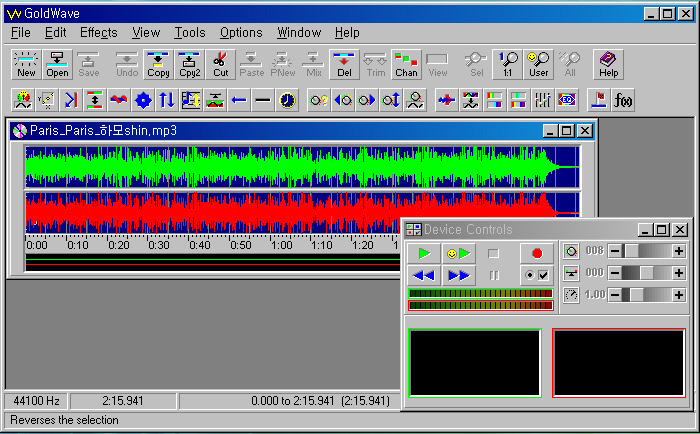Image resolution: width=700 pixels, height=434 pixels.
Task: Increase volume with the plus button
Action: point(679,251)
